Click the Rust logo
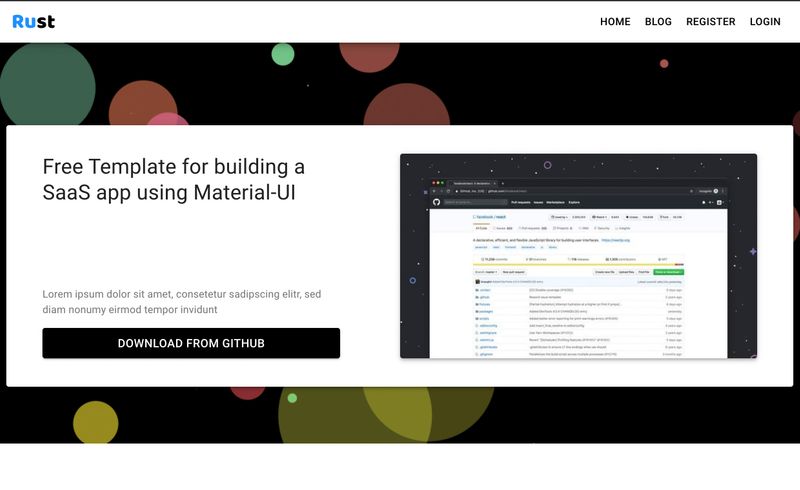 click(x=34, y=21)
